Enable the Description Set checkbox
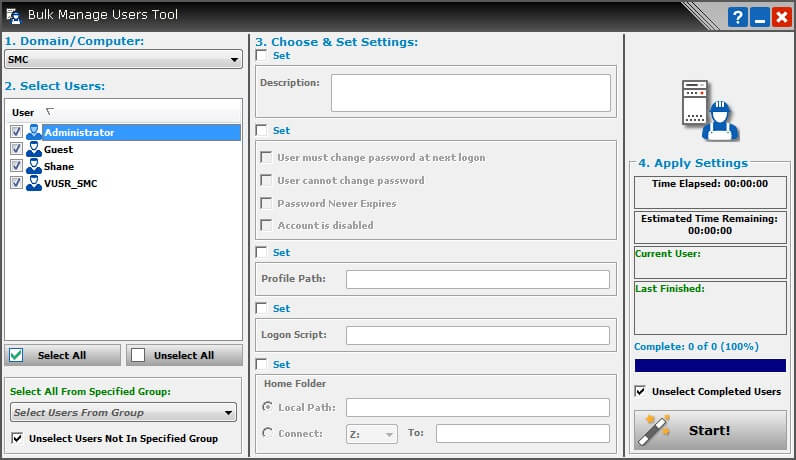This screenshot has width=796, height=460. click(x=261, y=56)
